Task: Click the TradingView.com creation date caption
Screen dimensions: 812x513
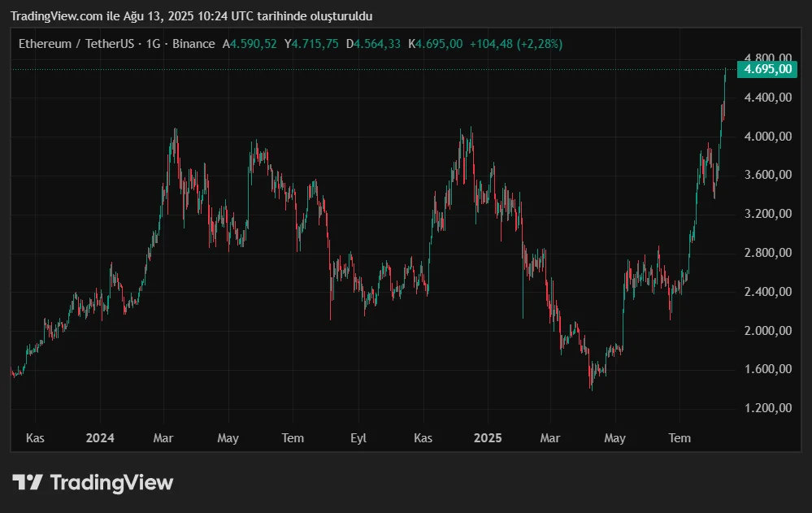Action: (x=192, y=16)
